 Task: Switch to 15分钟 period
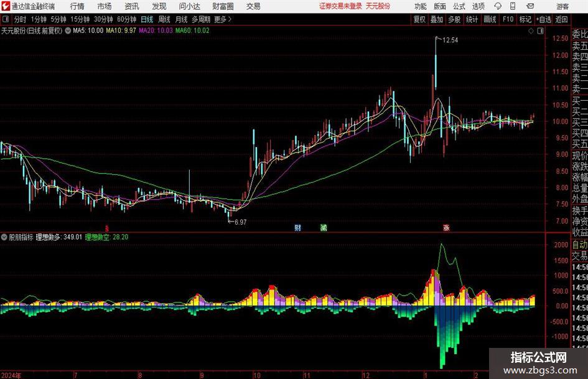[x=80, y=19]
